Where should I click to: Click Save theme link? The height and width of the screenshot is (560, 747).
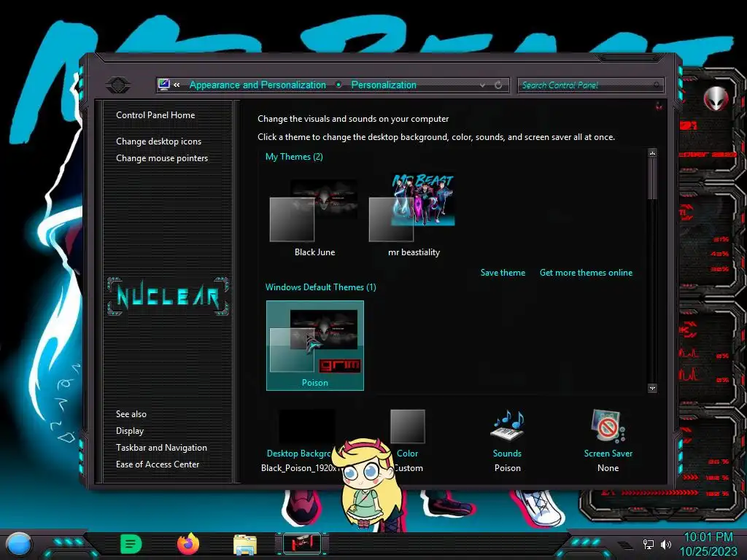(x=503, y=273)
